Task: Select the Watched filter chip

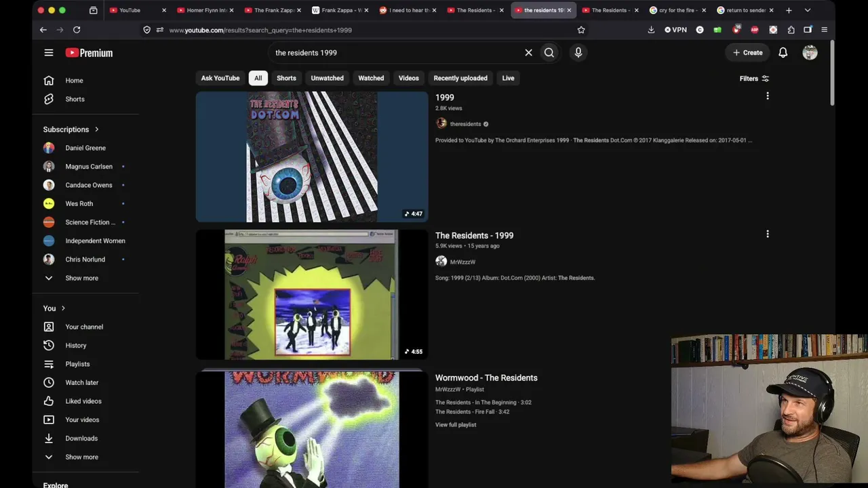Action: tap(371, 78)
